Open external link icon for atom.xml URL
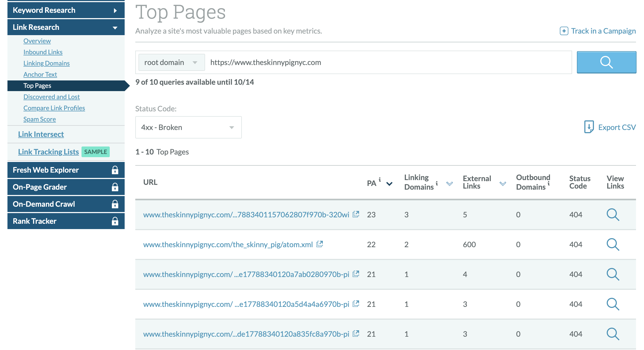644x350 pixels. (x=320, y=244)
